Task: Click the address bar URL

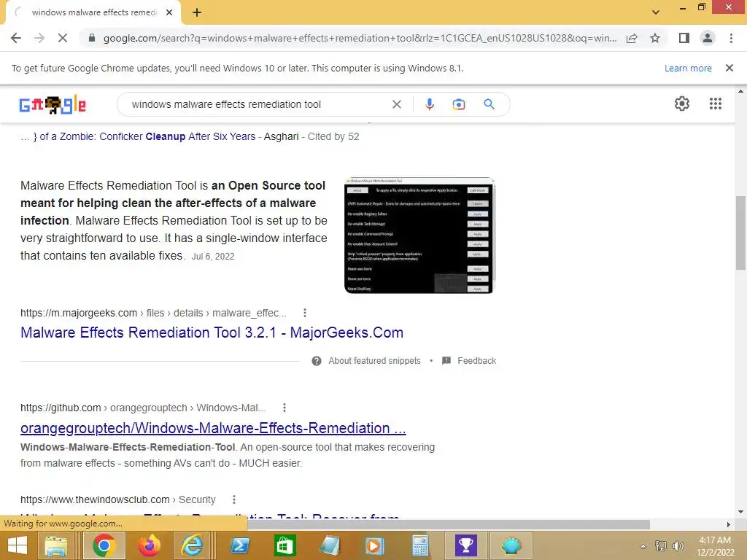Action: 360,38
